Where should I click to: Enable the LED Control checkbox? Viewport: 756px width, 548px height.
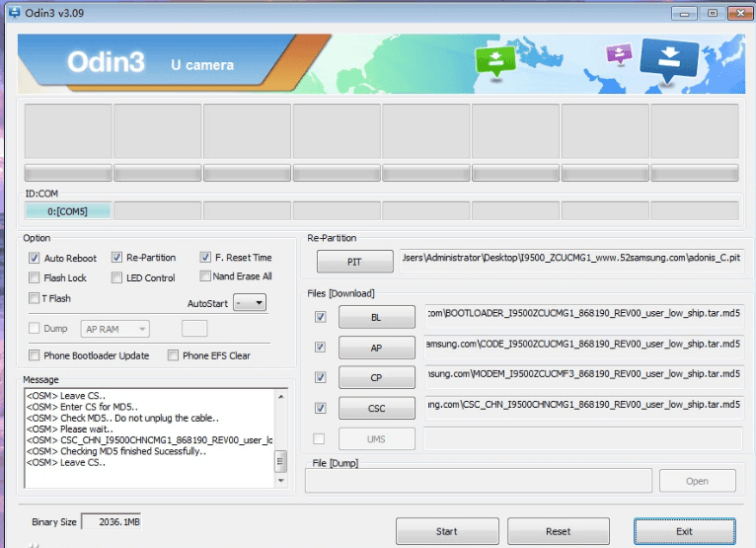(116, 277)
